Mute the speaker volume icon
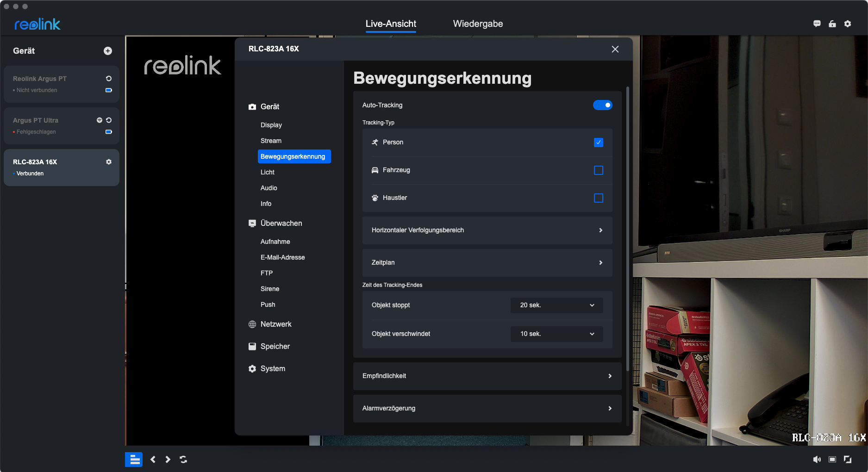 click(817, 459)
